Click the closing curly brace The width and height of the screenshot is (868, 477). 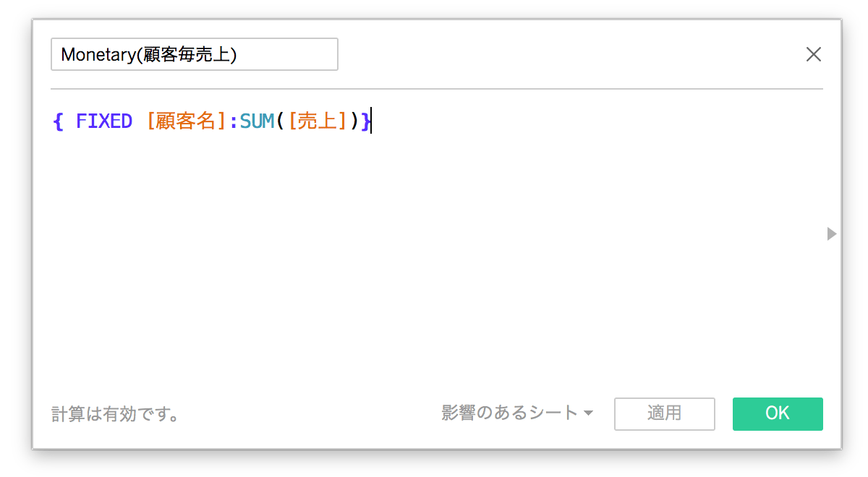pyautogui.click(x=366, y=121)
